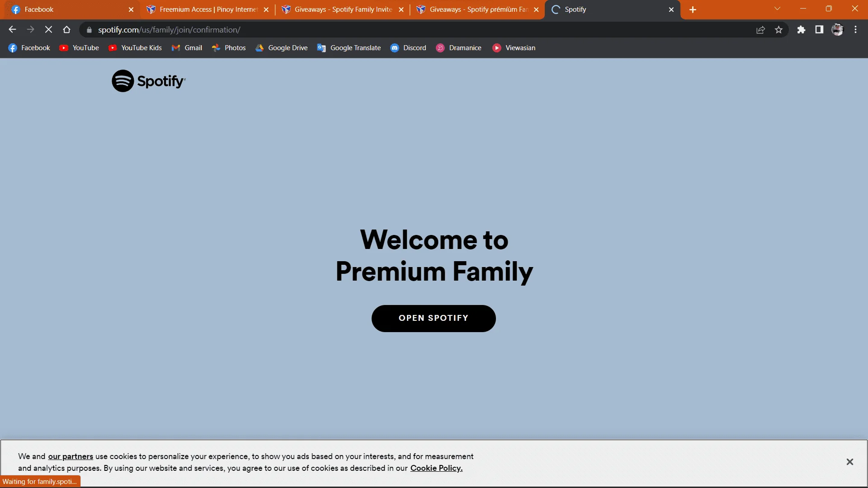The image size is (868, 488).
Task: Open the Google Translate bookmark
Action: 349,48
